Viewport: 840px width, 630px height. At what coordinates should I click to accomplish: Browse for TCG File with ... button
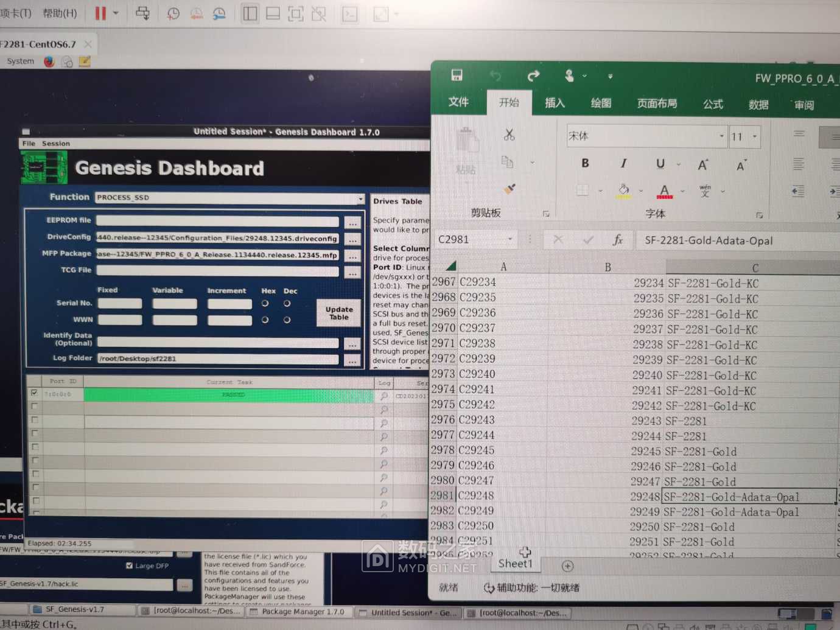(353, 273)
